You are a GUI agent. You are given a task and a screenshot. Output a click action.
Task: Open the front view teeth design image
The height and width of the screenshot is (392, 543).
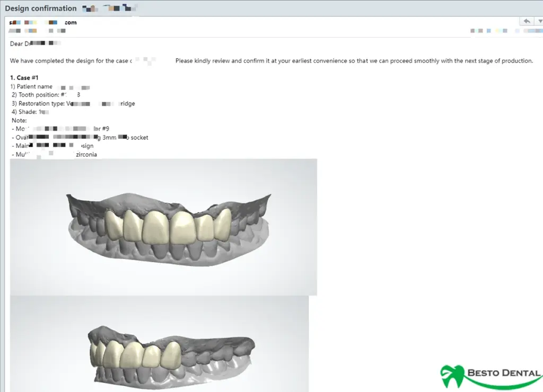[163, 227]
